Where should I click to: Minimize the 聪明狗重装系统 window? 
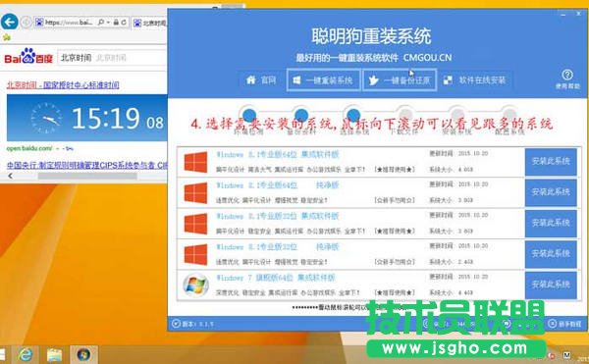(563, 14)
